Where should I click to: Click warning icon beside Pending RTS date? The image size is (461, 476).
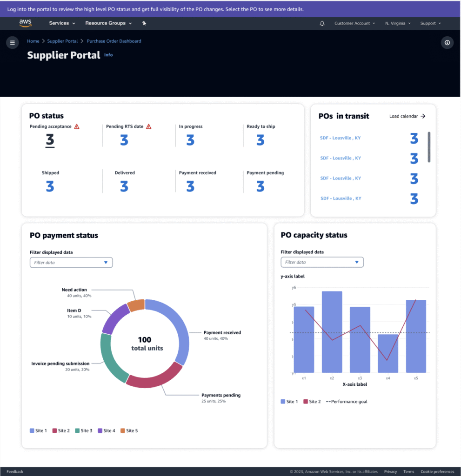point(149,126)
